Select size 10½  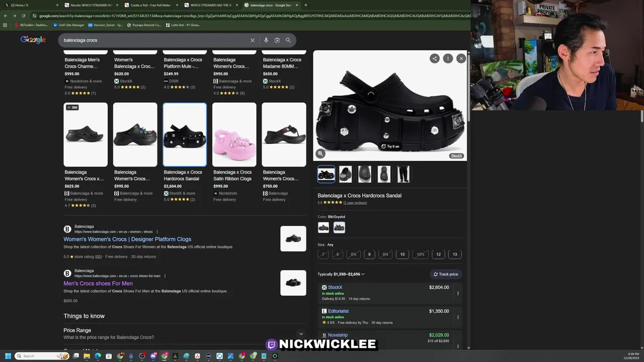421,254
